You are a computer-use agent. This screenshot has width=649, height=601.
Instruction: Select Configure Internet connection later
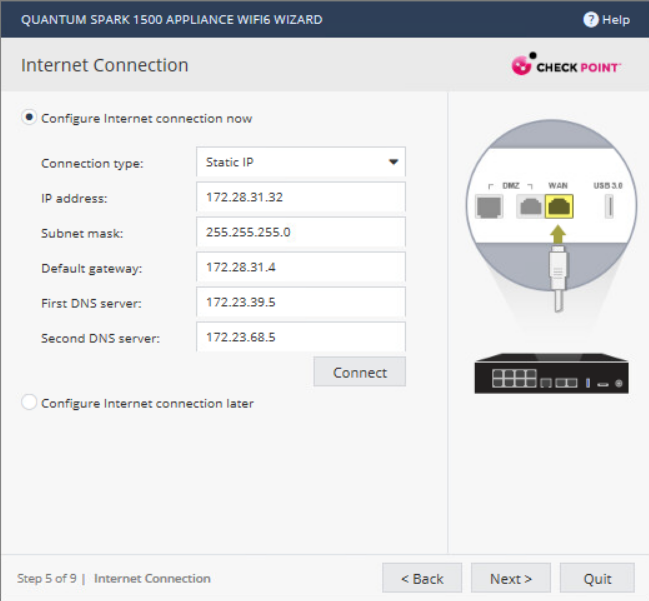tap(29, 402)
